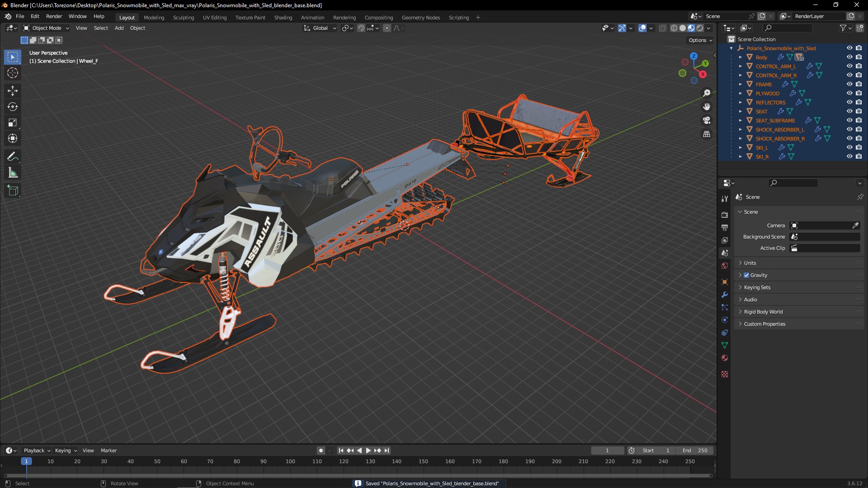Select the Measure tool
The image size is (868, 488).
click(13, 173)
